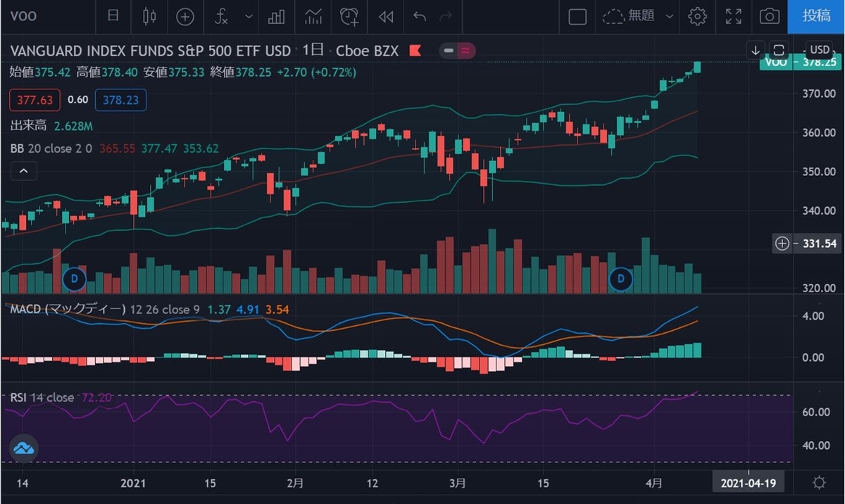Click the down arrow button near price axis
The image size is (845, 504).
756,50
